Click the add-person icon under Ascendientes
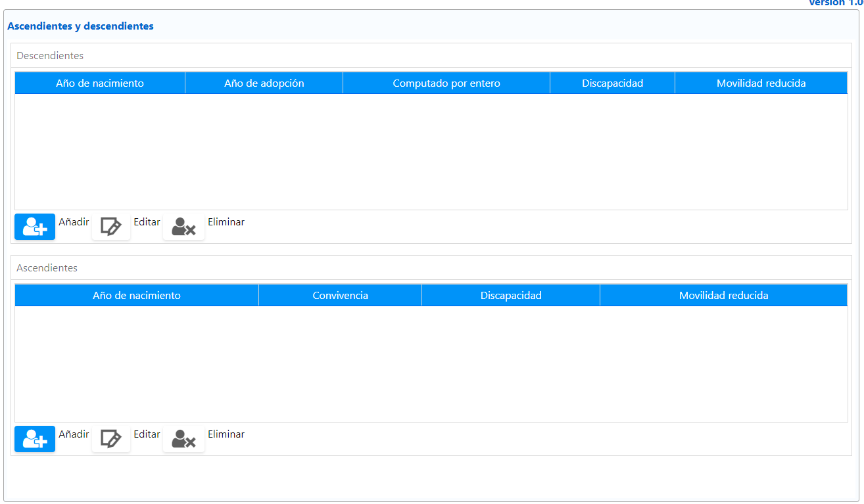 coord(35,439)
